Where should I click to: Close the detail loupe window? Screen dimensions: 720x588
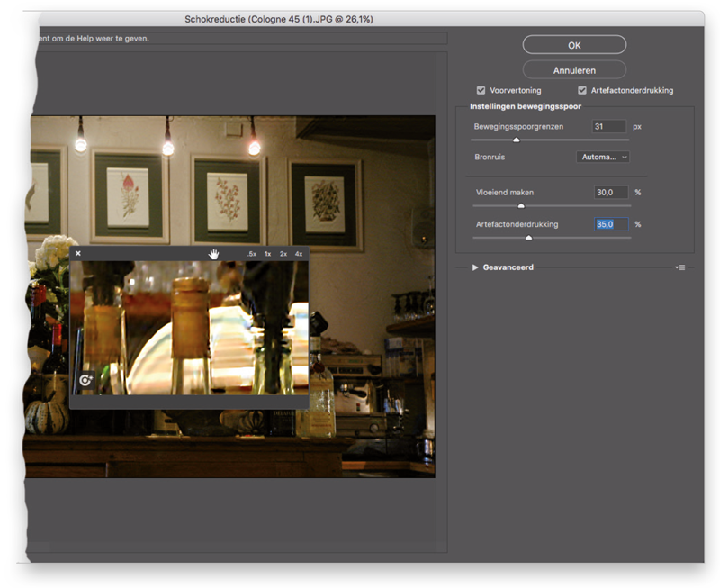pos(78,253)
